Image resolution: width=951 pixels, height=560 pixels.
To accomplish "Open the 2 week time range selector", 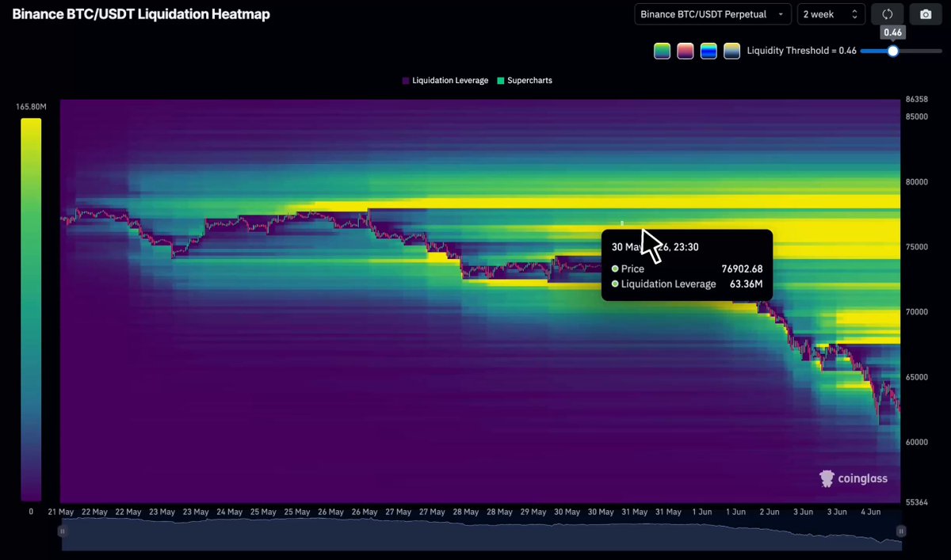I will click(x=831, y=14).
